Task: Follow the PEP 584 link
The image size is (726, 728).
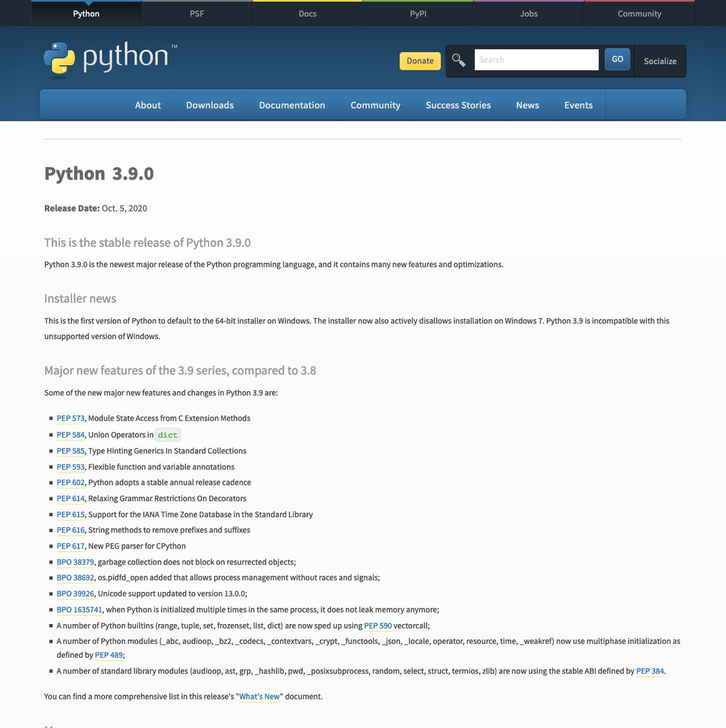Action: [71, 435]
